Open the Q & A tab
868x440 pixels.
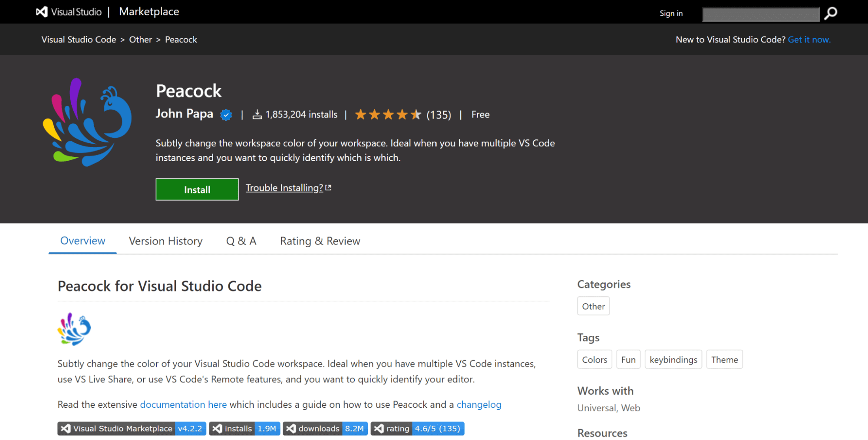point(241,241)
